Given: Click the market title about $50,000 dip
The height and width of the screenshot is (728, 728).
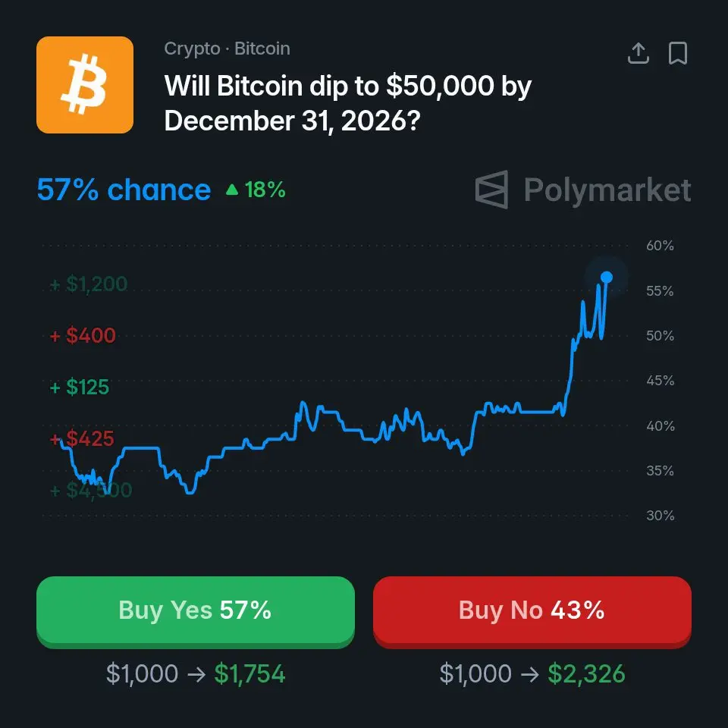Looking at the screenshot, I should (x=348, y=103).
